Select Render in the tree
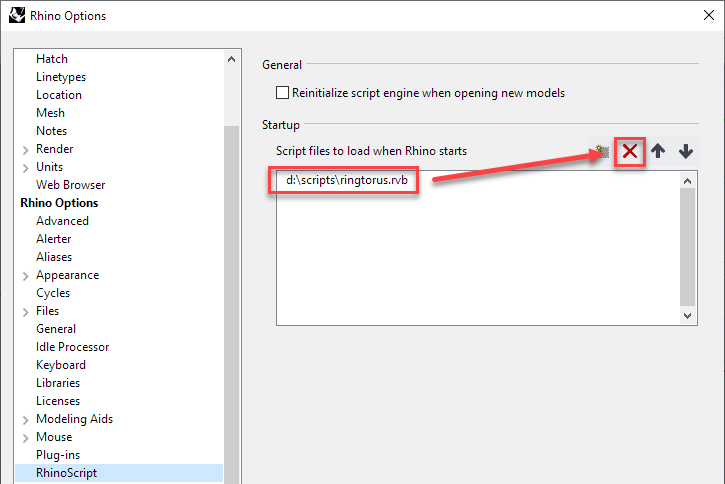 tap(55, 149)
